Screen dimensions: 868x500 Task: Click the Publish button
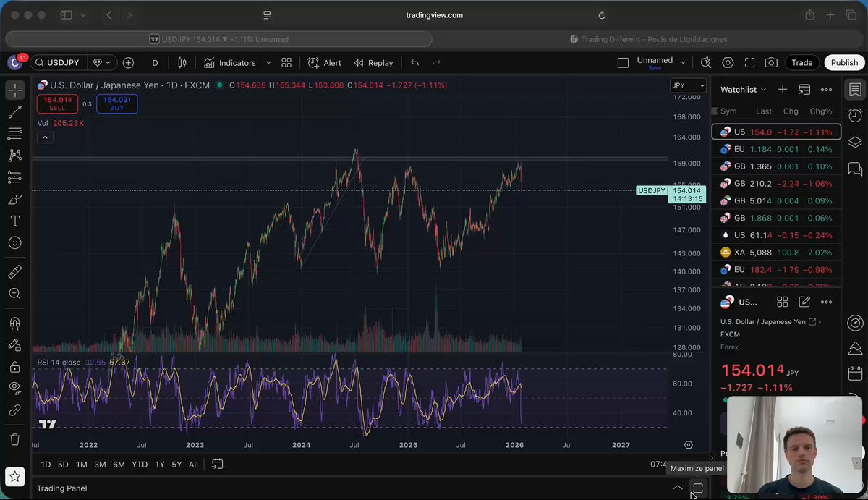tap(843, 63)
